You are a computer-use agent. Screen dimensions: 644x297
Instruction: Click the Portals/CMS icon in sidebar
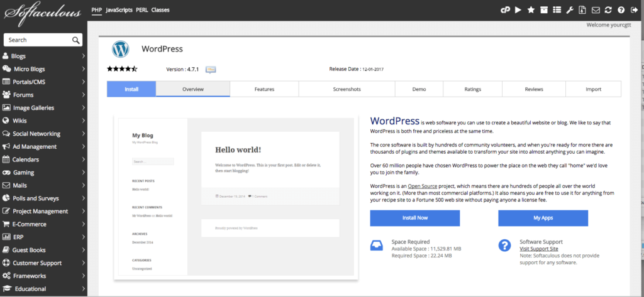(6, 82)
